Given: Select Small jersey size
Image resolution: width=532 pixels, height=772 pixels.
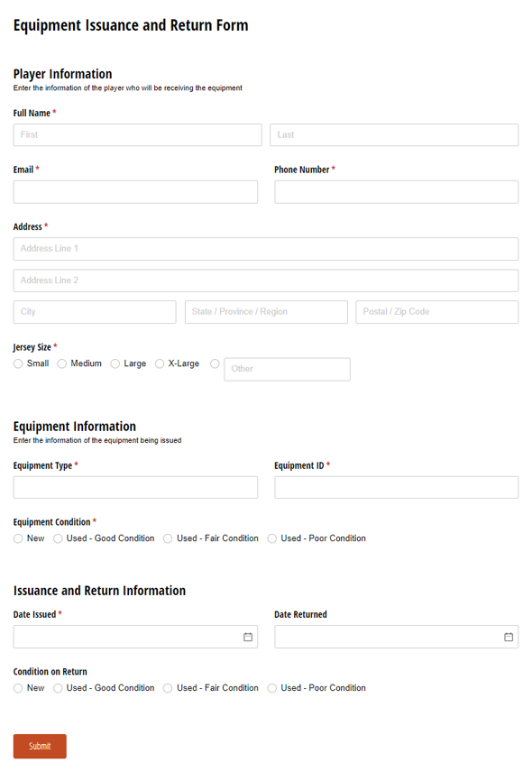Looking at the screenshot, I should [18, 363].
